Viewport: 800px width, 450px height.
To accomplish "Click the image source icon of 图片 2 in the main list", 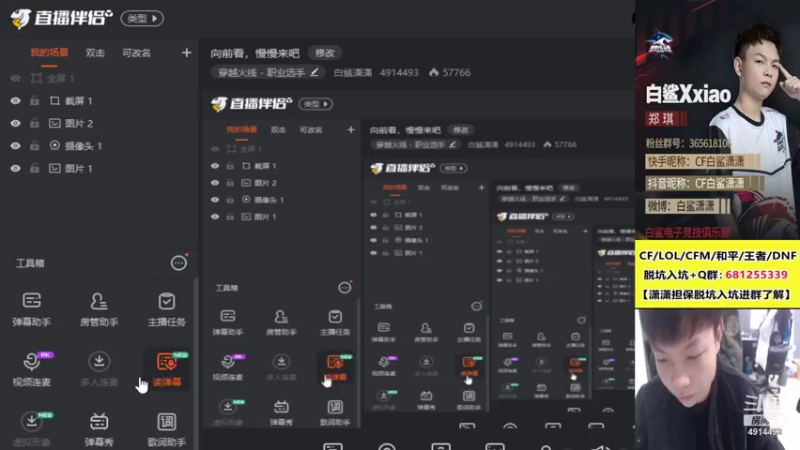I will pyautogui.click(x=55, y=123).
